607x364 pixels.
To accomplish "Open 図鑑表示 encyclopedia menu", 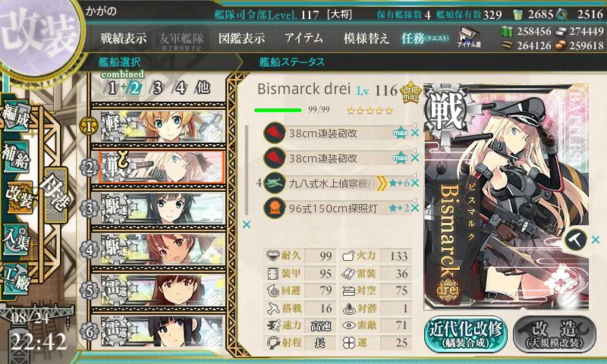I will (241, 38).
